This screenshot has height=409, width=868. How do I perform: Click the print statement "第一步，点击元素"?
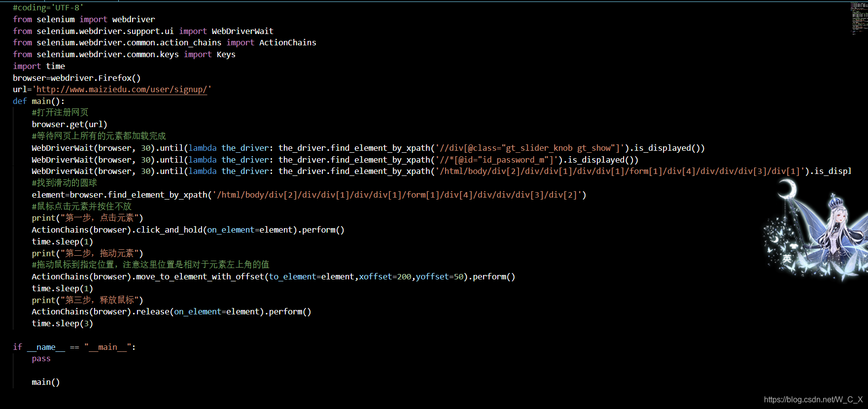(x=87, y=218)
